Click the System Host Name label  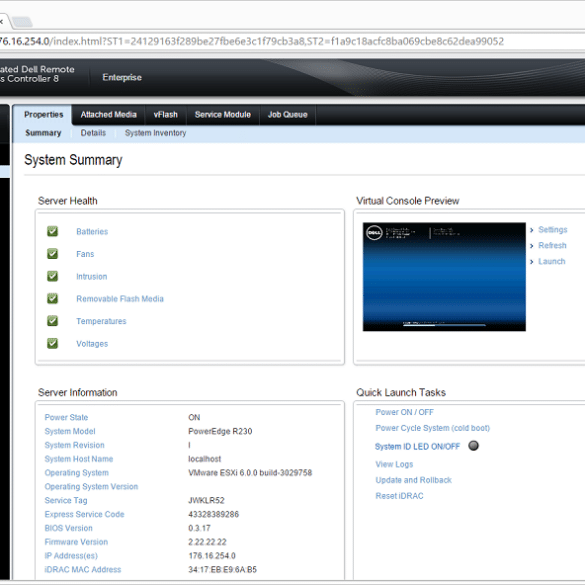click(x=79, y=459)
